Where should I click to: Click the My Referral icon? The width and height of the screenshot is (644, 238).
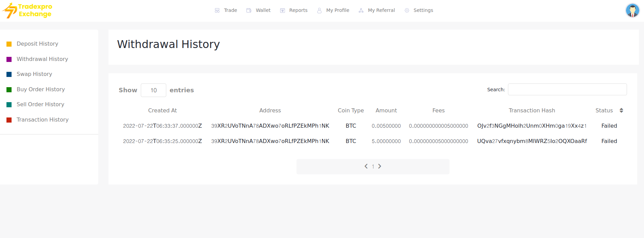pos(361,11)
